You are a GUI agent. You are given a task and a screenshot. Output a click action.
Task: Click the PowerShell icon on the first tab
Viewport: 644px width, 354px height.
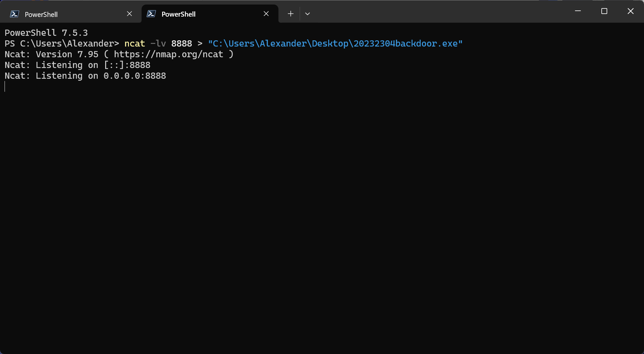pyautogui.click(x=14, y=14)
